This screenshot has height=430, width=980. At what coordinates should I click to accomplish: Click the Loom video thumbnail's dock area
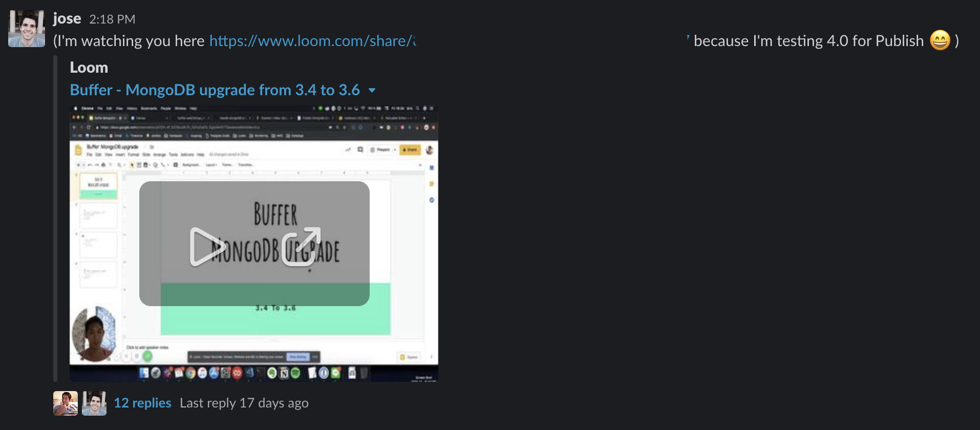click(254, 373)
